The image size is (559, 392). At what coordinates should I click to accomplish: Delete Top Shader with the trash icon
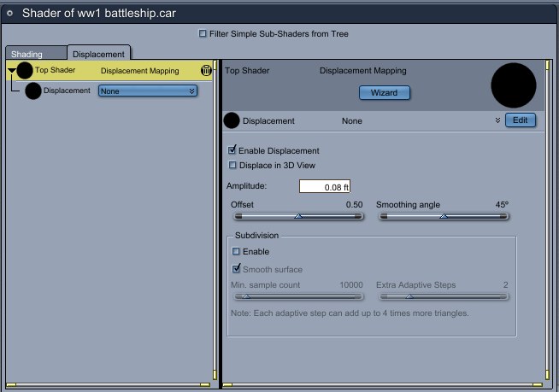(x=206, y=70)
